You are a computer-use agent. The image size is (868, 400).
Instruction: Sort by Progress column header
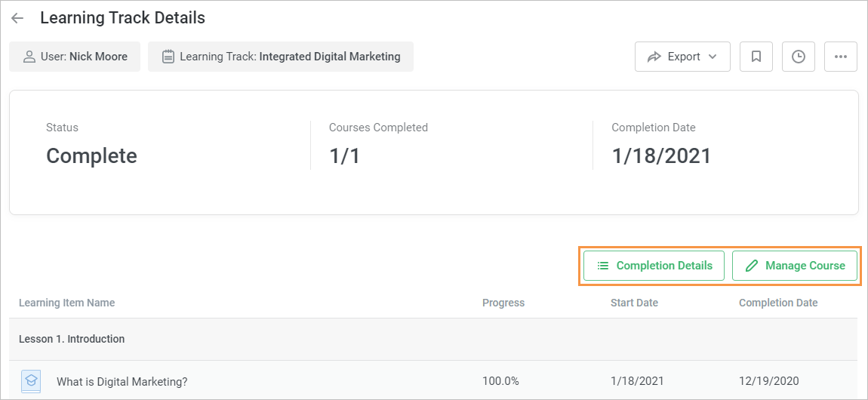(x=503, y=303)
